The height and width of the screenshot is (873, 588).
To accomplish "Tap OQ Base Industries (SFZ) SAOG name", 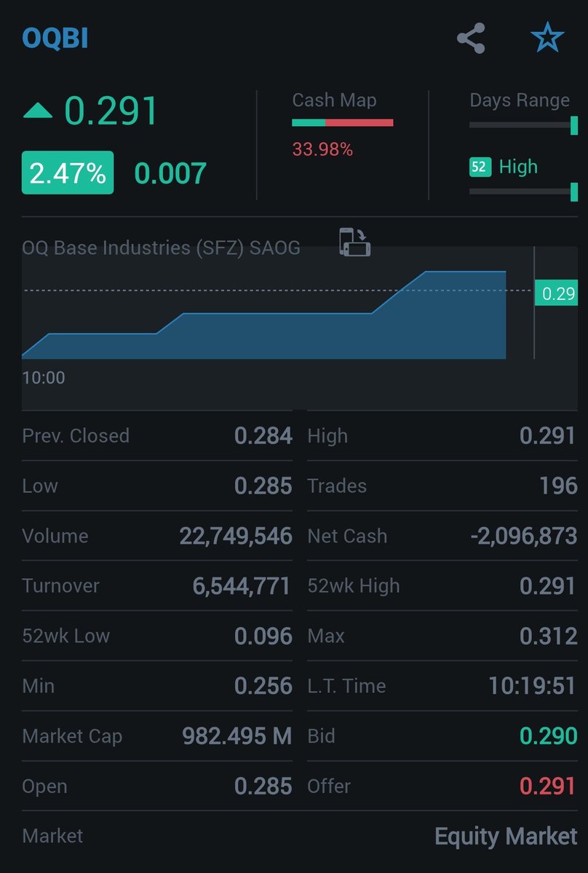I will click(162, 248).
